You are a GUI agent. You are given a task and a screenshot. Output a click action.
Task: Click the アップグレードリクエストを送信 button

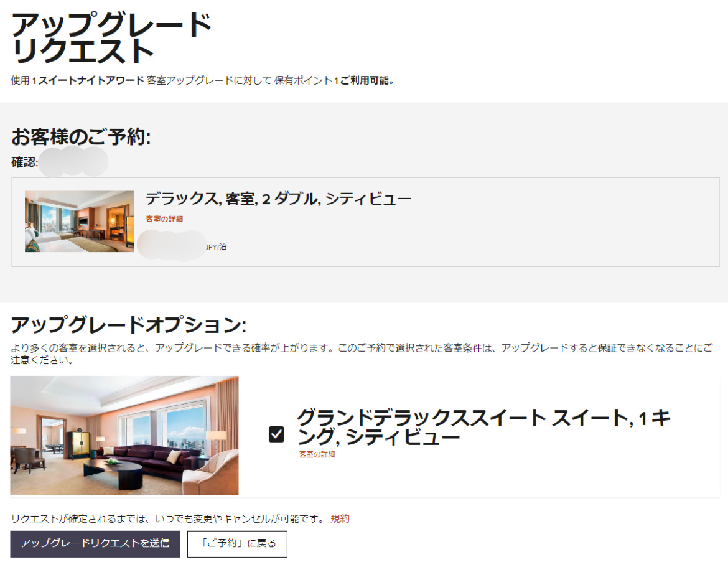point(95,543)
